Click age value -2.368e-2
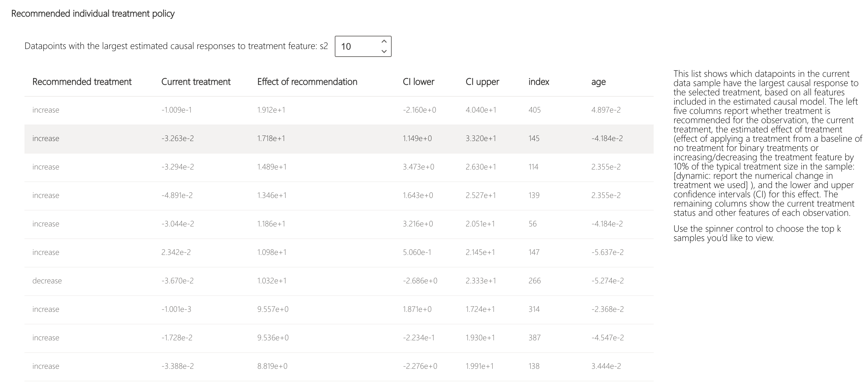The height and width of the screenshot is (386, 868). tap(608, 310)
